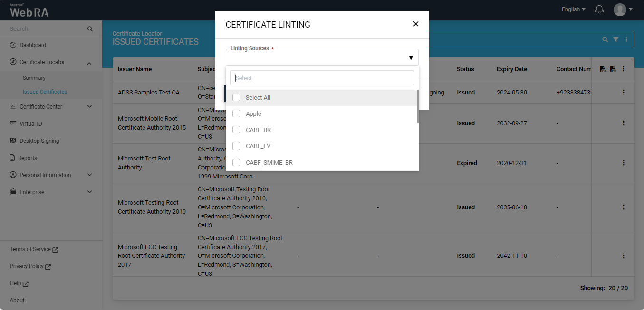644x310 pixels.
Task: Open the Privacy Policy link
Action: click(30, 266)
